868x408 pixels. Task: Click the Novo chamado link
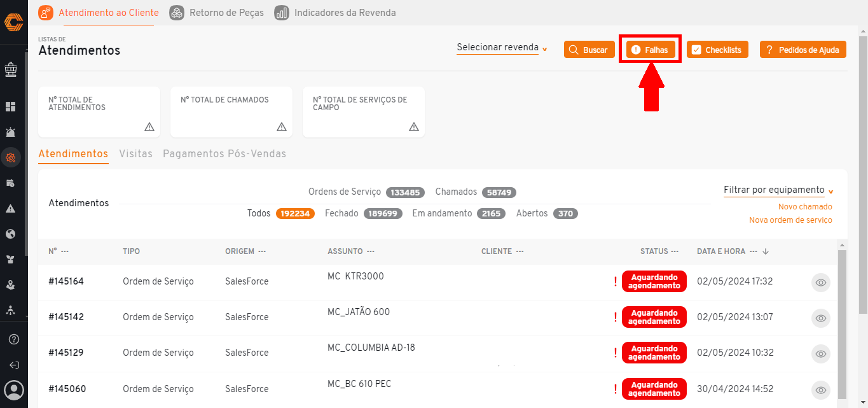click(x=805, y=207)
